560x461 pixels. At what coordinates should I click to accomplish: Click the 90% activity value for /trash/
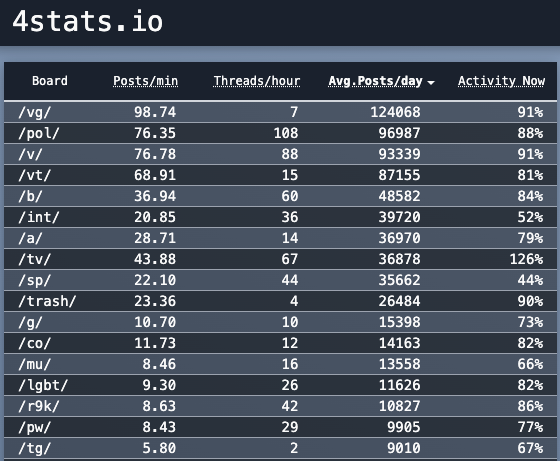pyautogui.click(x=531, y=301)
